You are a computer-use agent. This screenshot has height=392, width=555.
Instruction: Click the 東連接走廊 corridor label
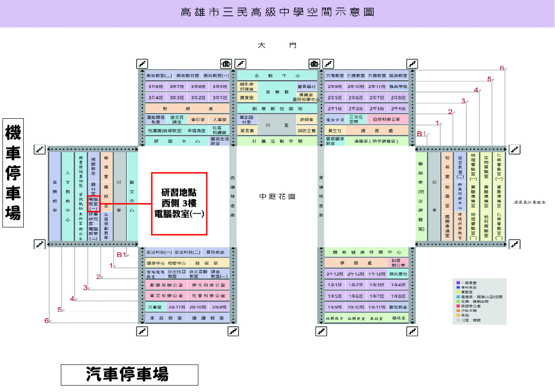pyautogui.click(x=321, y=196)
